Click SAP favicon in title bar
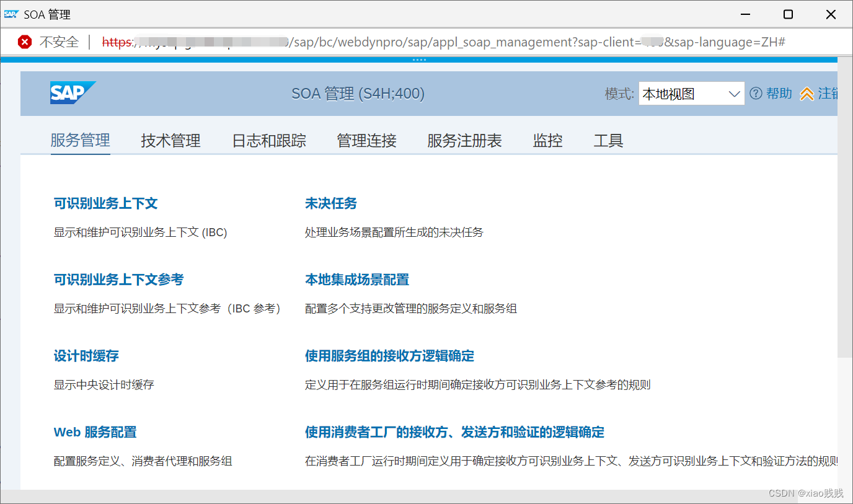Viewport: 853px width, 504px height. (x=11, y=14)
